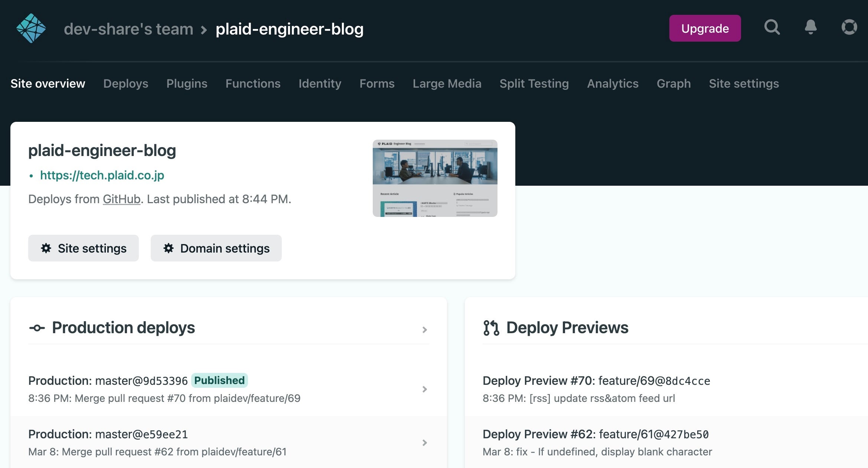The image size is (868, 468).
Task: Click gear icon in Site settings button
Action: pos(46,248)
